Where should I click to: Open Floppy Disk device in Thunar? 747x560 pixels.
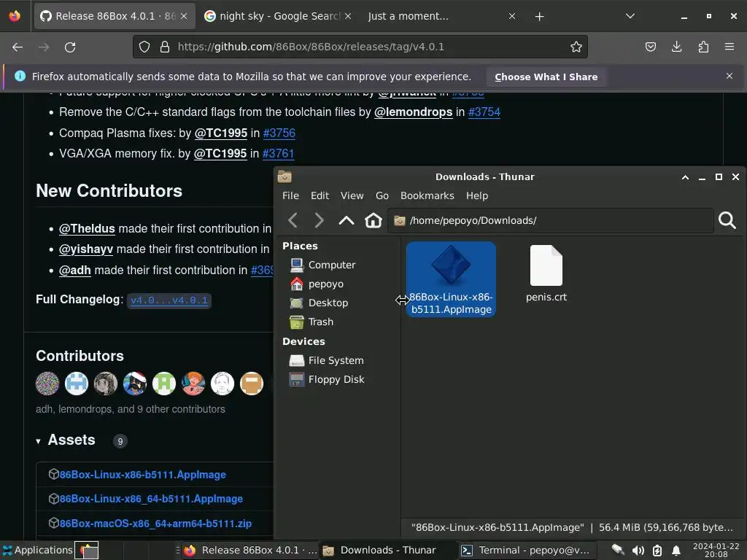(x=328, y=379)
